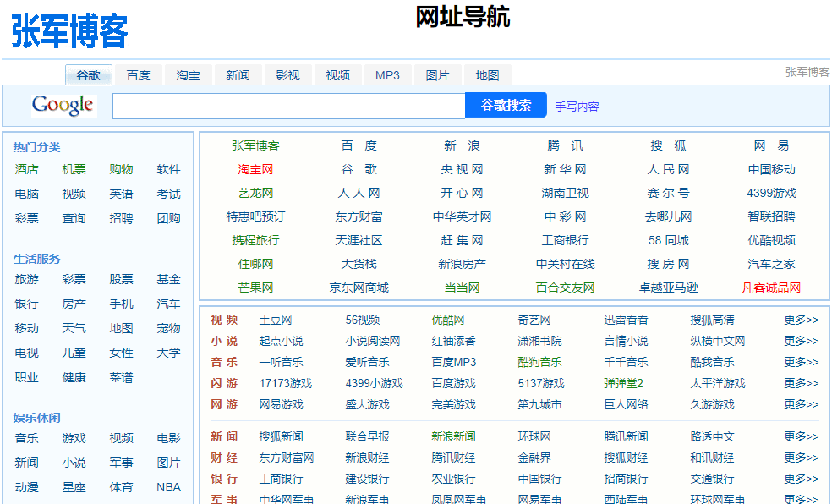Open 电影 under 娱乐休闲
Image resolution: width=832 pixels, height=504 pixels.
[x=169, y=438]
